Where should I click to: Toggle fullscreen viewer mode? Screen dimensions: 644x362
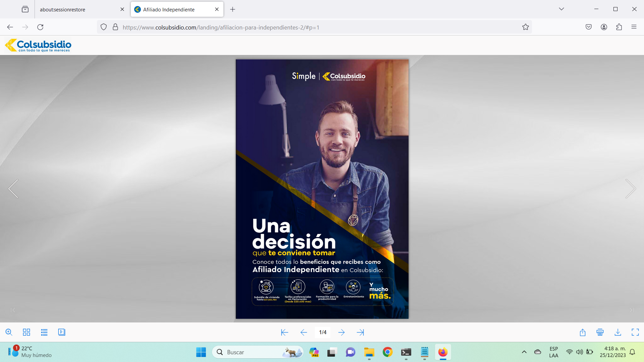coord(635,332)
